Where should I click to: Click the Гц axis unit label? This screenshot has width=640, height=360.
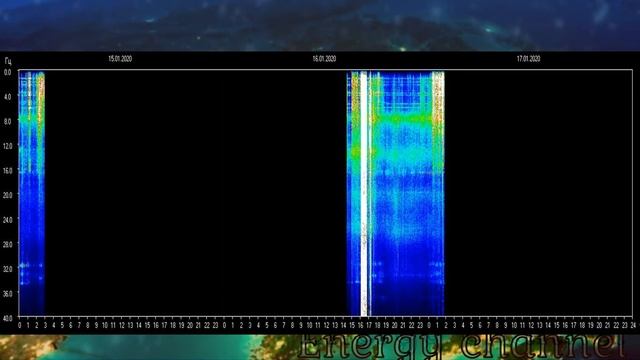click(8, 61)
